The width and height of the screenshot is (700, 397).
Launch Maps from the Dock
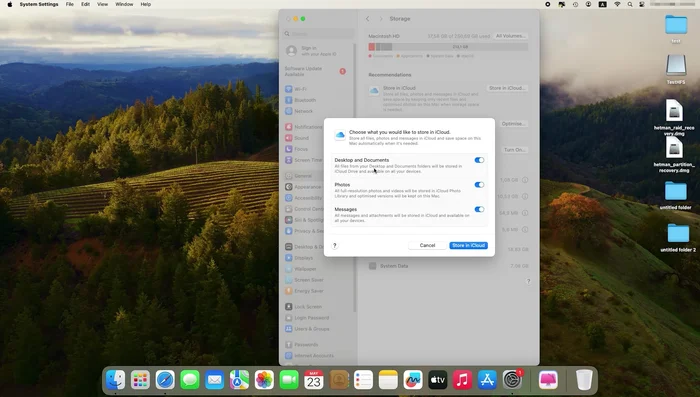[x=239, y=380]
